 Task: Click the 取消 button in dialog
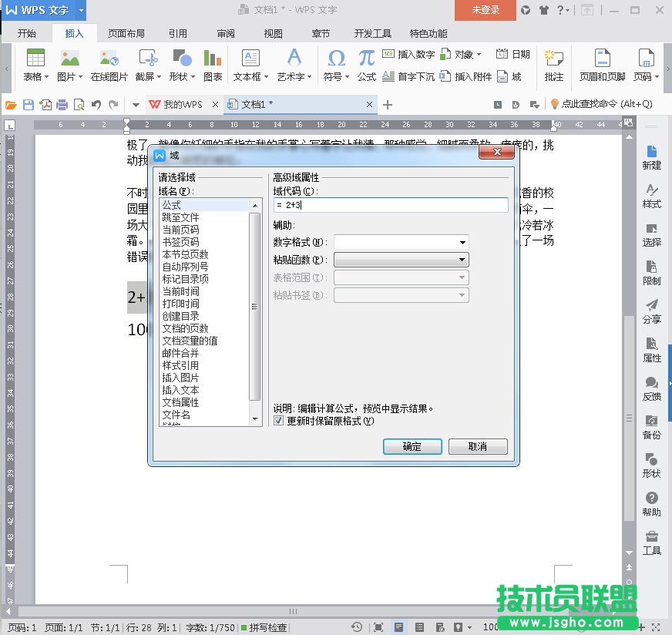[x=478, y=446]
